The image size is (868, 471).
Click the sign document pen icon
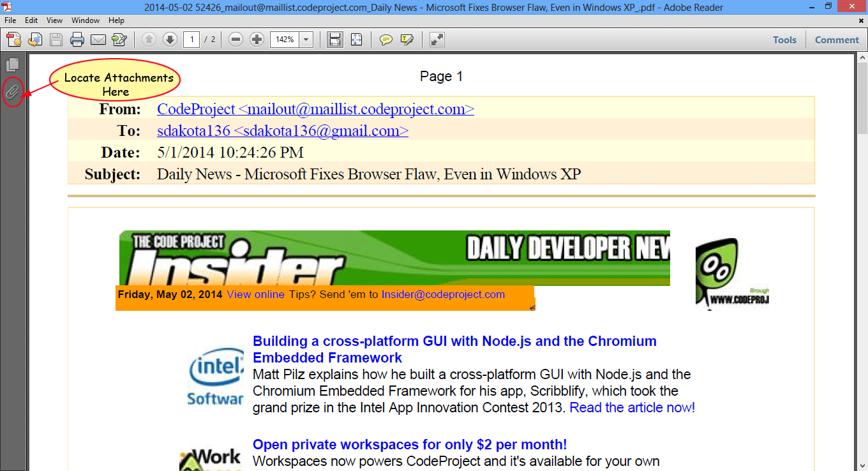[x=119, y=40]
